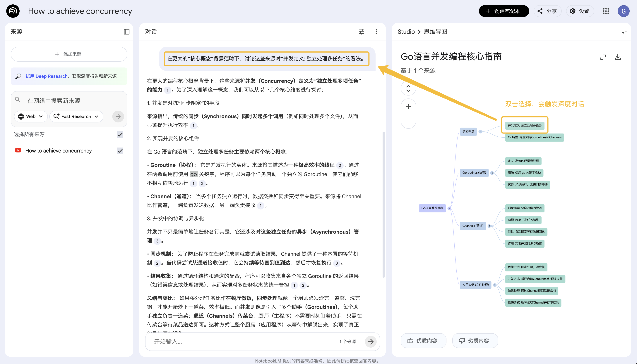Collapse the Channels (通道) node branch
The height and width of the screenshot is (364, 637).
coord(489,226)
